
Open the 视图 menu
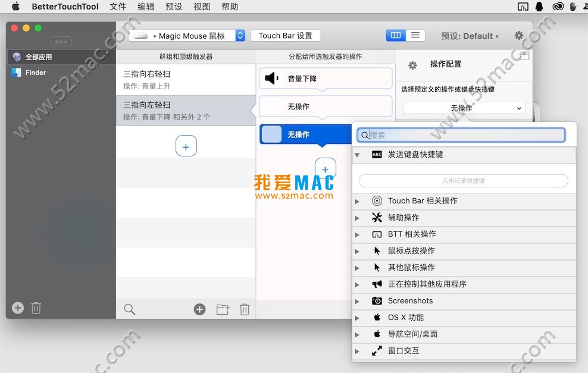tap(202, 7)
